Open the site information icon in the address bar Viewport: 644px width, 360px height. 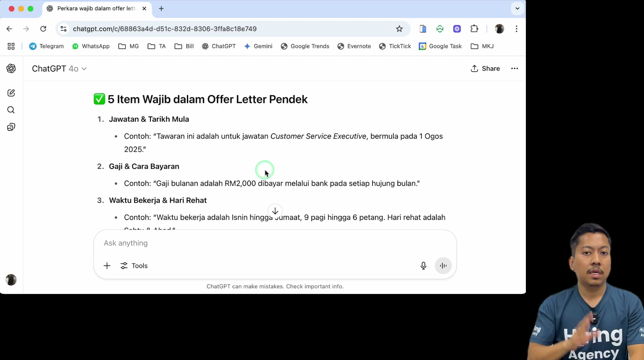pyautogui.click(x=63, y=29)
